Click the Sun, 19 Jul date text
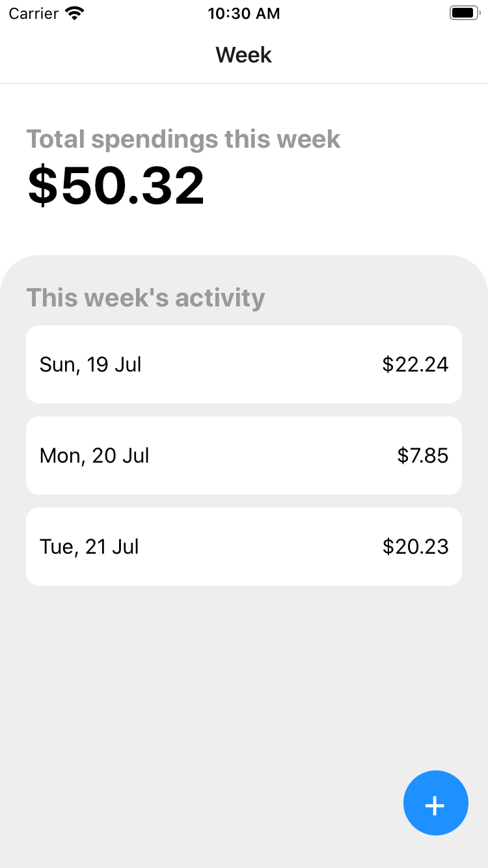The width and height of the screenshot is (488, 868). point(90,364)
